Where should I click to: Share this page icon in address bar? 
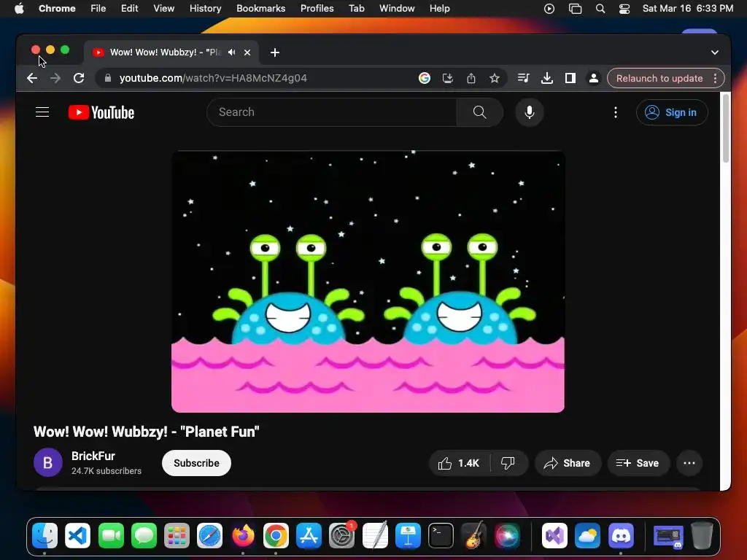[x=471, y=78]
